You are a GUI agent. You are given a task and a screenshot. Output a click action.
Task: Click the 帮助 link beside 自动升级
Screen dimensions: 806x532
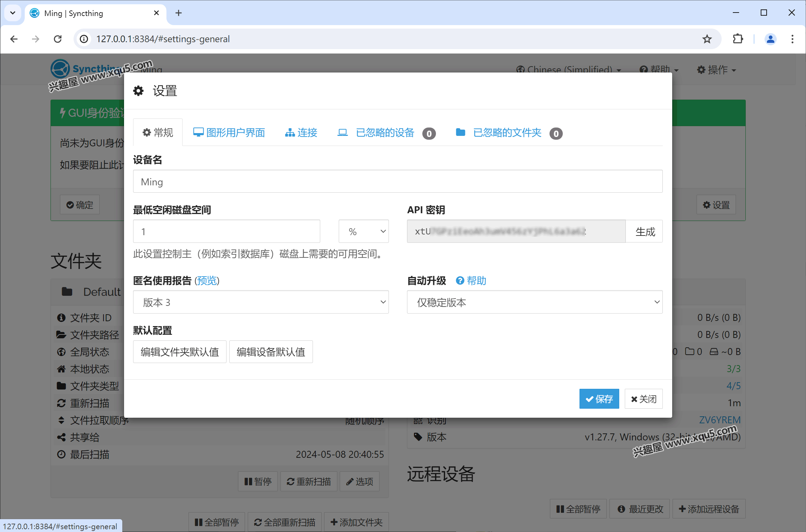[471, 281]
